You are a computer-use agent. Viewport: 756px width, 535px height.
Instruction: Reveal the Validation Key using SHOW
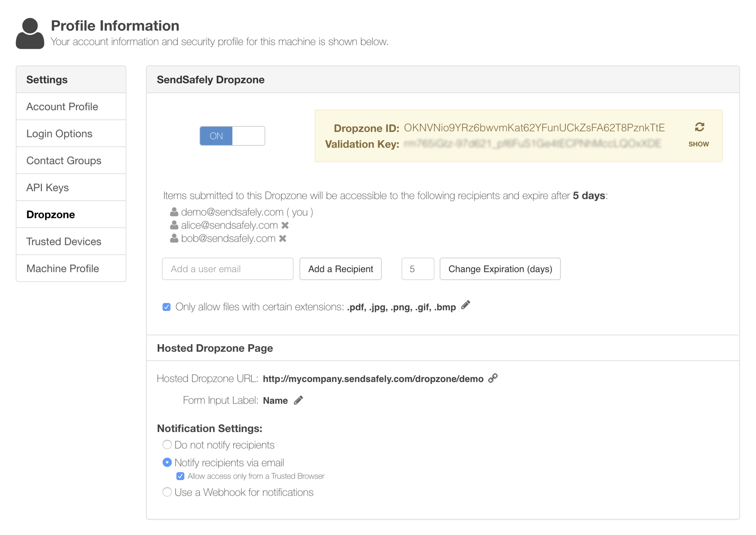pos(699,144)
